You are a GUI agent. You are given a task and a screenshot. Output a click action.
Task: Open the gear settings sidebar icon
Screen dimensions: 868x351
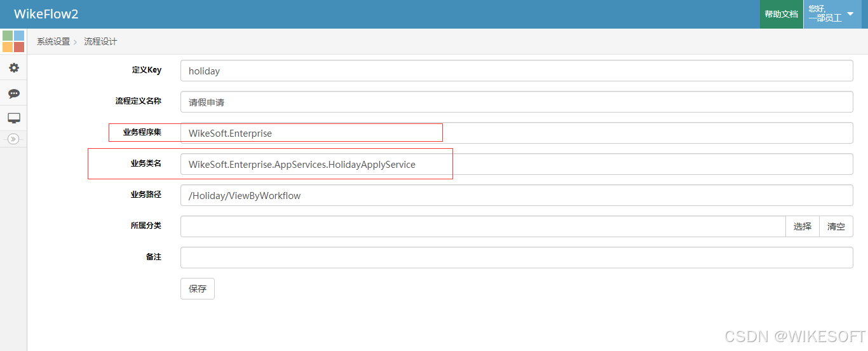[x=13, y=67]
